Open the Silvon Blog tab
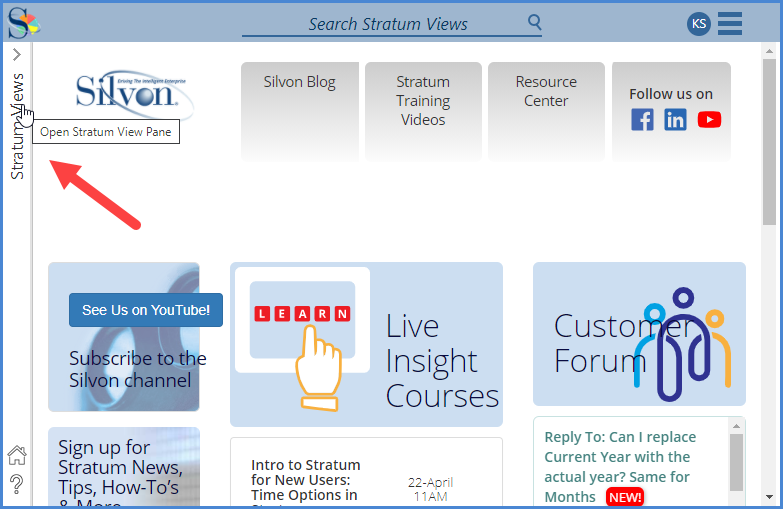Screen dimensions: 783x509 click(x=299, y=83)
